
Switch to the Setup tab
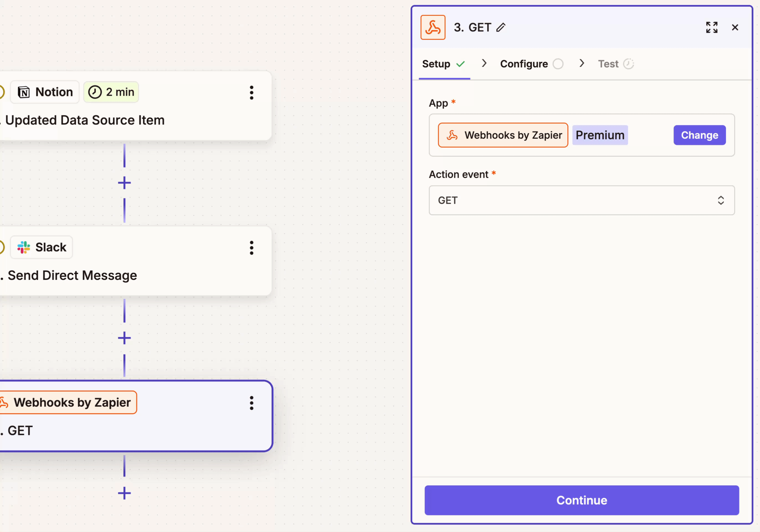point(444,64)
